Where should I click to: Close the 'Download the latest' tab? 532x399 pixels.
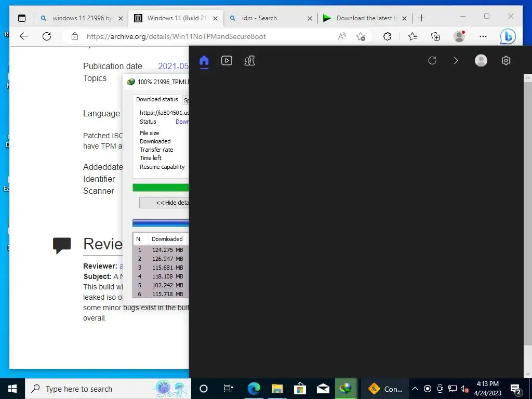tap(404, 18)
